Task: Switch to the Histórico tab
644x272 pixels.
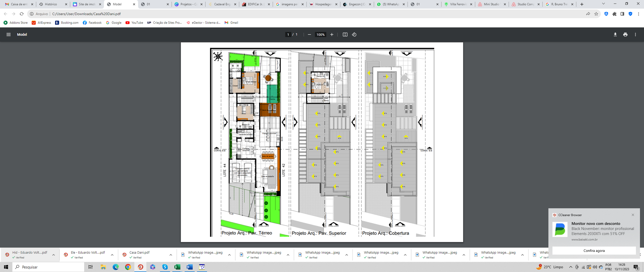Action: click(51, 4)
